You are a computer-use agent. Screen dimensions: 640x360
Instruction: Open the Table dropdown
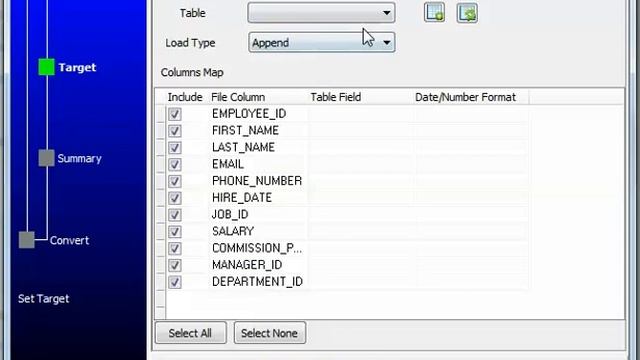(321, 13)
